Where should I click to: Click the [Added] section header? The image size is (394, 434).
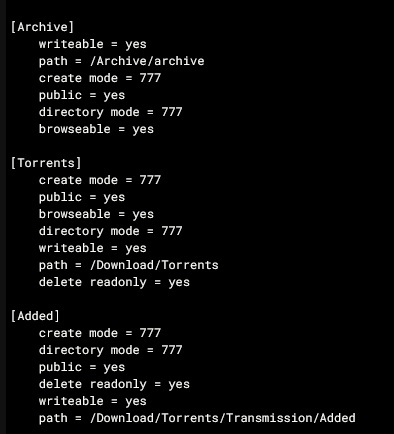click(x=35, y=316)
